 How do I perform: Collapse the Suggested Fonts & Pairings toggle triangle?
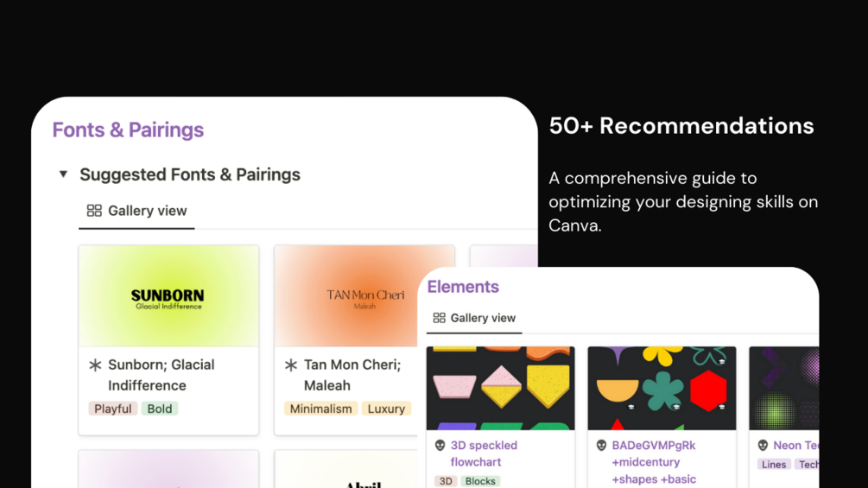(63, 174)
